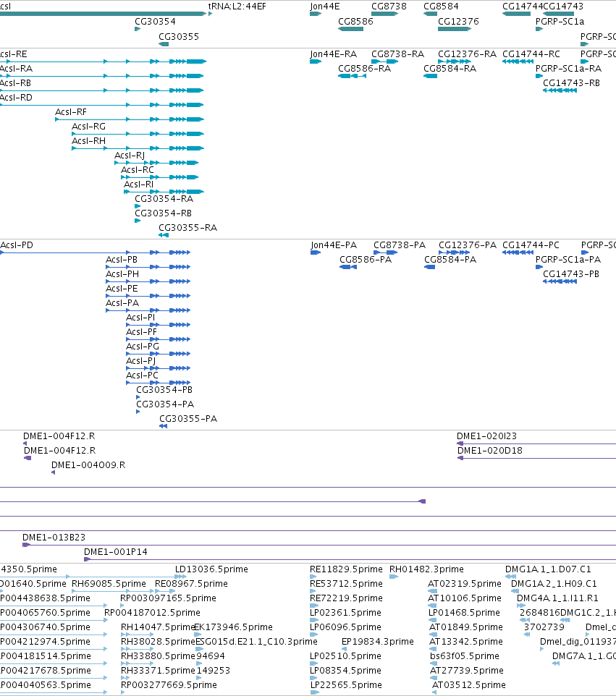This screenshot has height=696, width=616.
Task: Select the EK173946.5prime EST label
Action: 233,627
